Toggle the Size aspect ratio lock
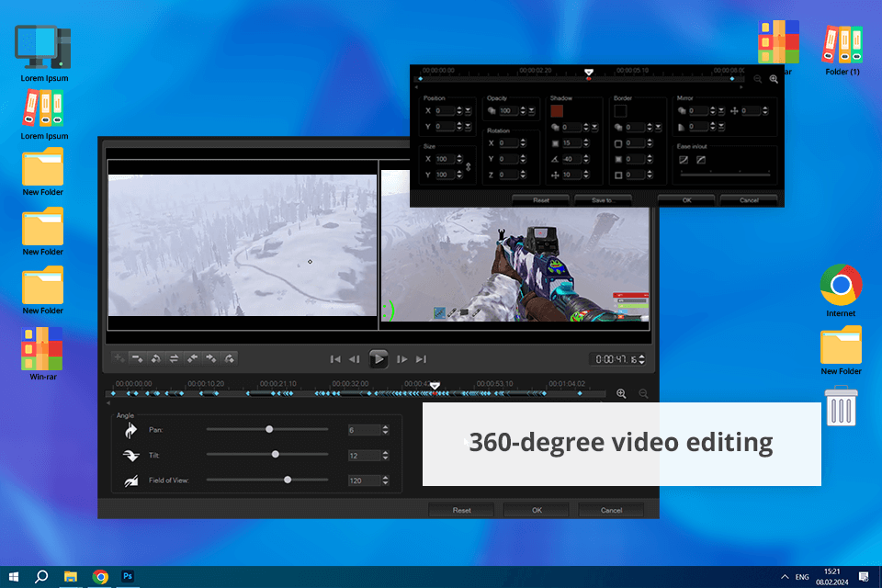Image resolution: width=882 pixels, height=588 pixels. pos(468,167)
